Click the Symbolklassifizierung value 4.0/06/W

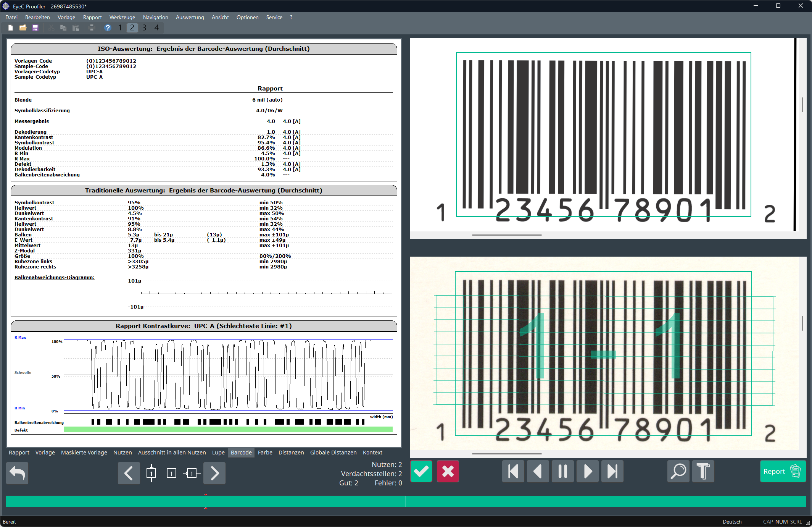pyautogui.click(x=269, y=110)
